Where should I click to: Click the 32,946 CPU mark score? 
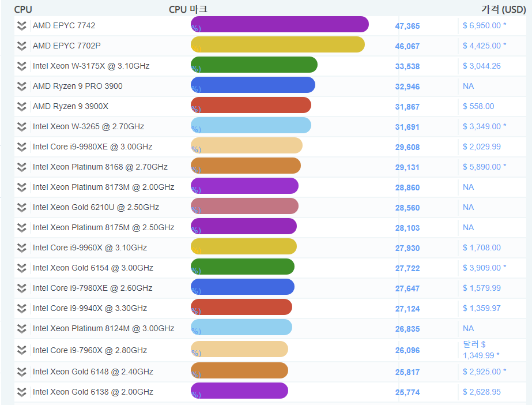407,87
